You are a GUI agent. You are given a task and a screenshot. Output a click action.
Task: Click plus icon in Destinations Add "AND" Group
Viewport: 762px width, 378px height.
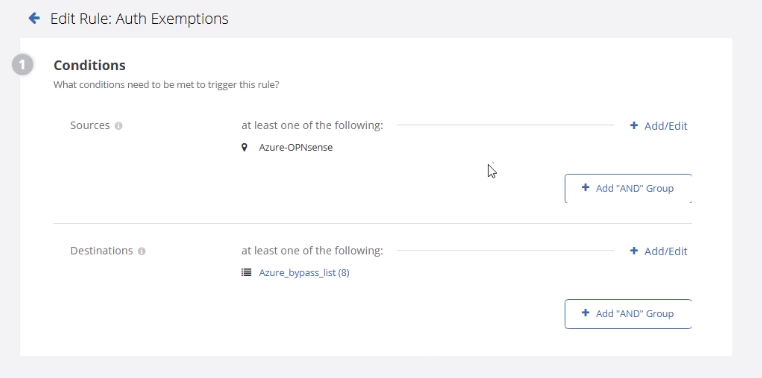point(586,313)
